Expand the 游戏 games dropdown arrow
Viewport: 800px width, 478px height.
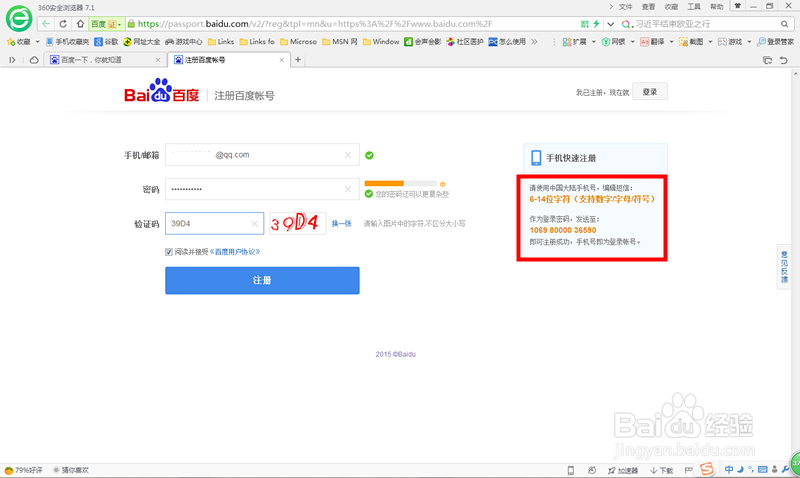pos(748,42)
